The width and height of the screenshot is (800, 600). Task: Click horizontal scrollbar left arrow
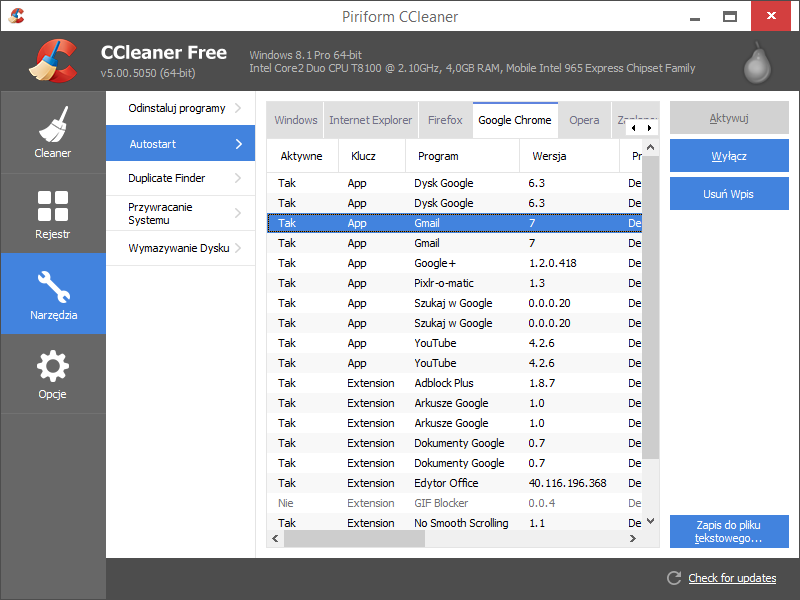(x=276, y=538)
